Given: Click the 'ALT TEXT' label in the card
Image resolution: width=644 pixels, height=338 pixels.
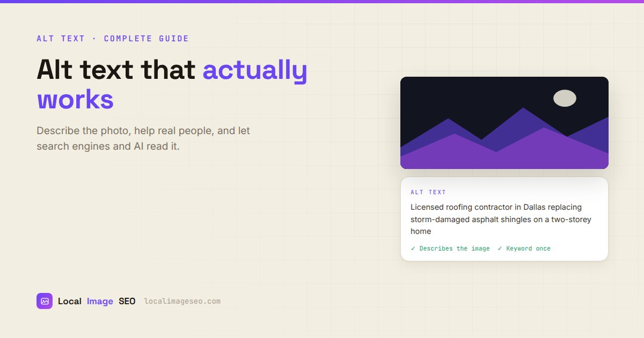Looking at the screenshot, I should pos(428,192).
